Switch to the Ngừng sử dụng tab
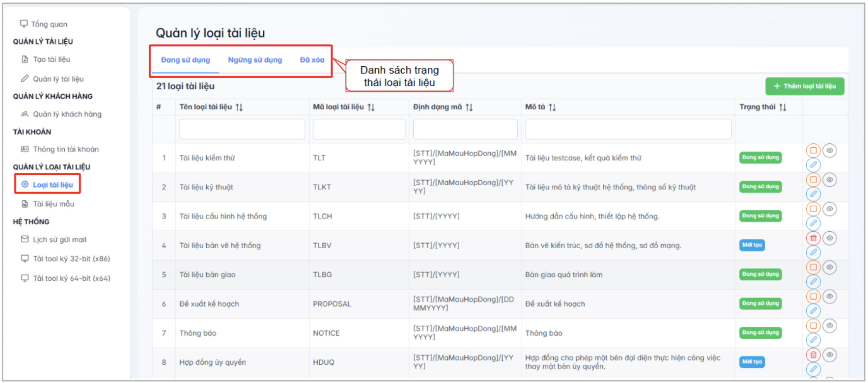This screenshot has width=868, height=383. [x=255, y=60]
